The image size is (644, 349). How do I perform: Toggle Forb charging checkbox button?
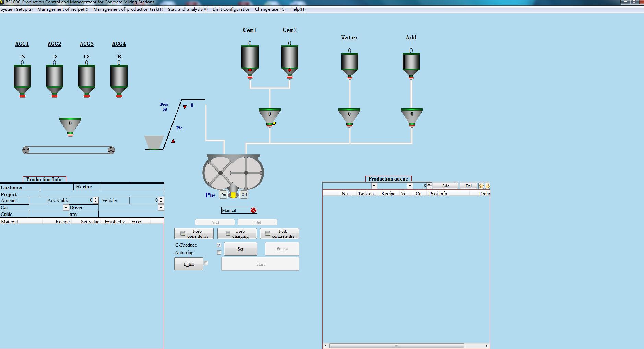[237, 233]
